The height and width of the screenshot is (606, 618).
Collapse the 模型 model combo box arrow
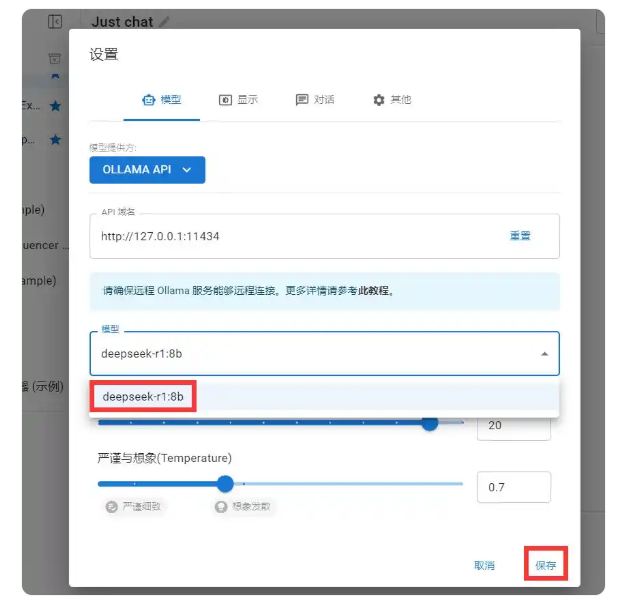pyautogui.click(x=544, y=354)
